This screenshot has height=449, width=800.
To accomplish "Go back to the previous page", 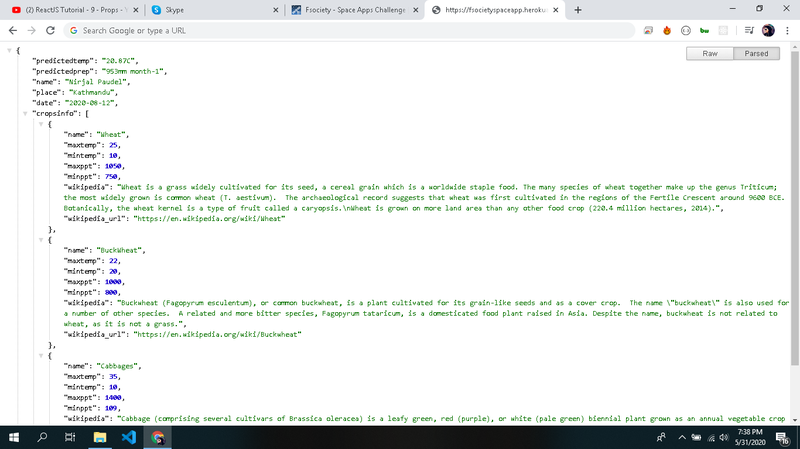I will click(13, 31).
